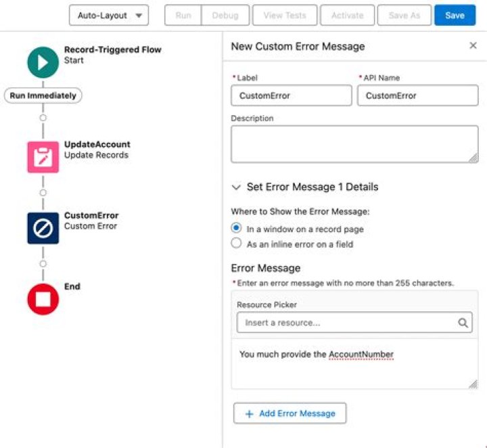The image size is (487, 448).
Task: Click the misspelled 'AccountNumber' word
Action: pos(361,355)
